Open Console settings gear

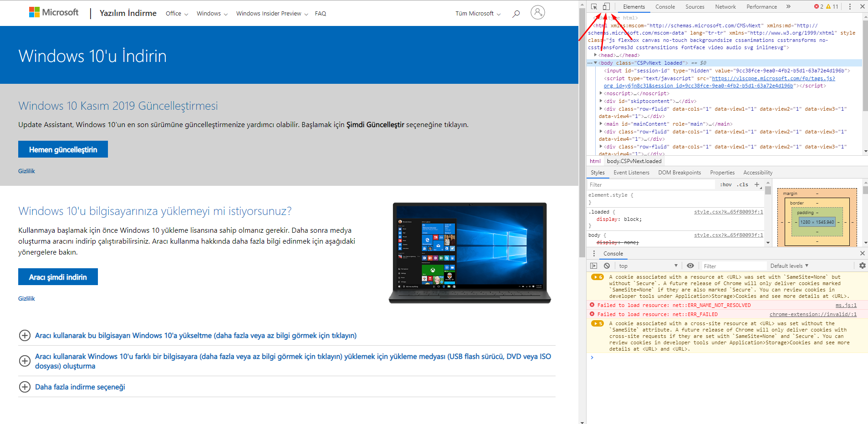(x=862, y=266)
